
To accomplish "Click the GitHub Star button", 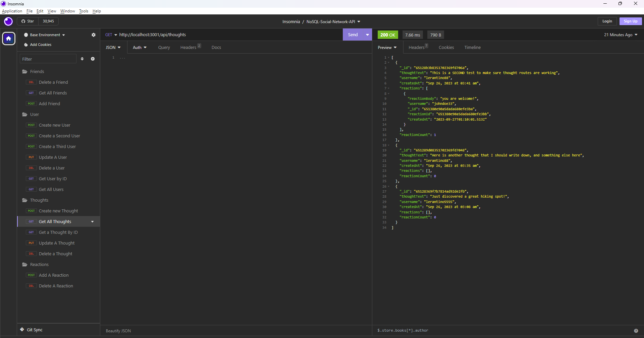I will pos(28,21).
